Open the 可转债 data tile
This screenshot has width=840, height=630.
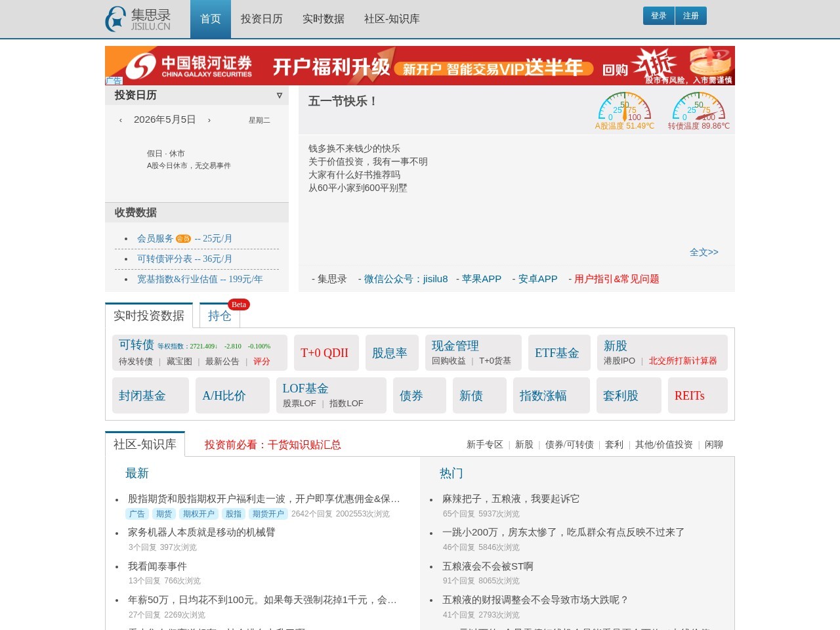[x=136, y=345]
